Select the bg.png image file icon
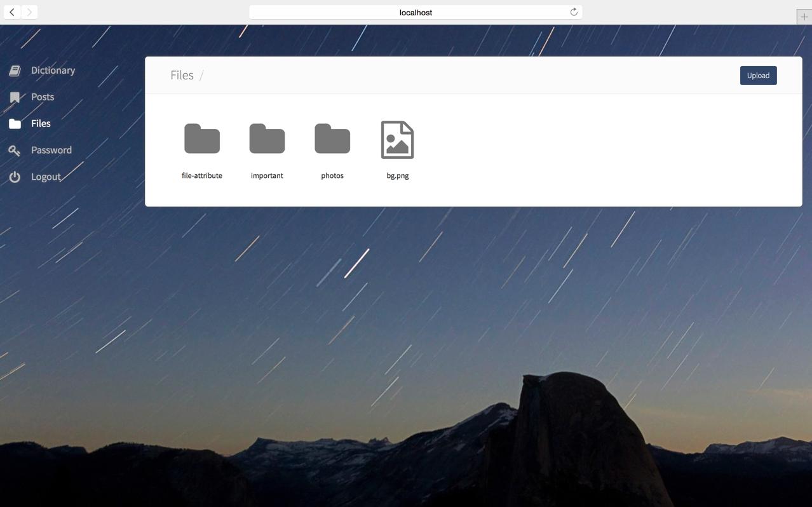This screenshot has width=812, height=507. [x=397, y=140]
